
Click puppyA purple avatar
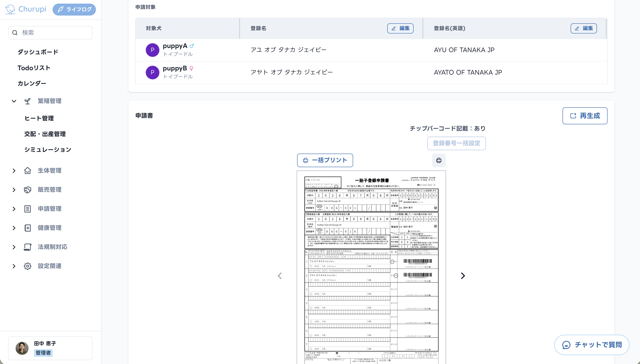(153, 50)
